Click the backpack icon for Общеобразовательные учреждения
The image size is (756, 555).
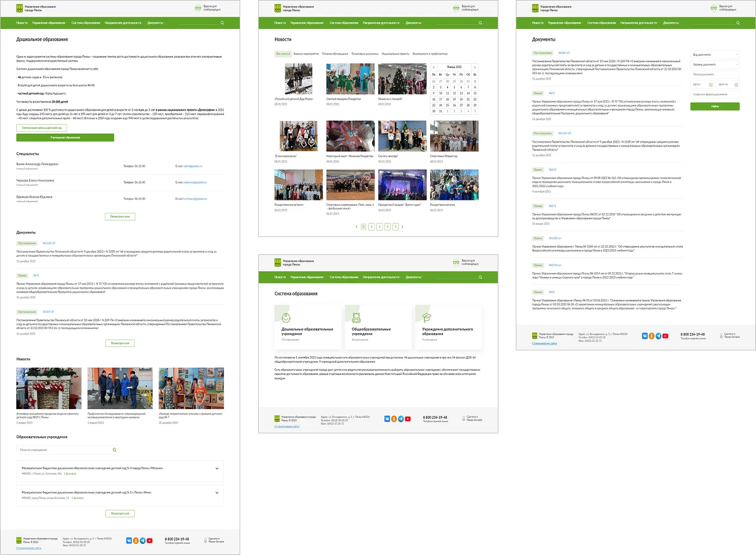(356, 317)
